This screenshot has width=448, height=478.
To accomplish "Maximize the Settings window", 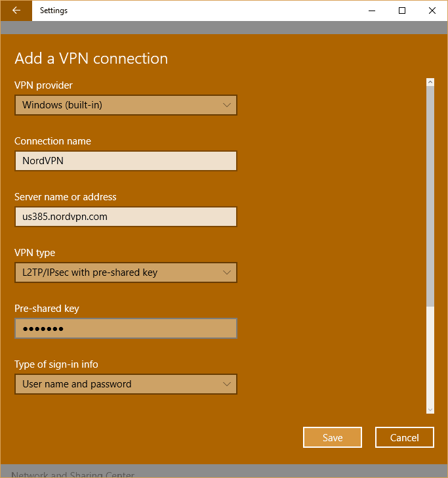I will tap(402, 11).
